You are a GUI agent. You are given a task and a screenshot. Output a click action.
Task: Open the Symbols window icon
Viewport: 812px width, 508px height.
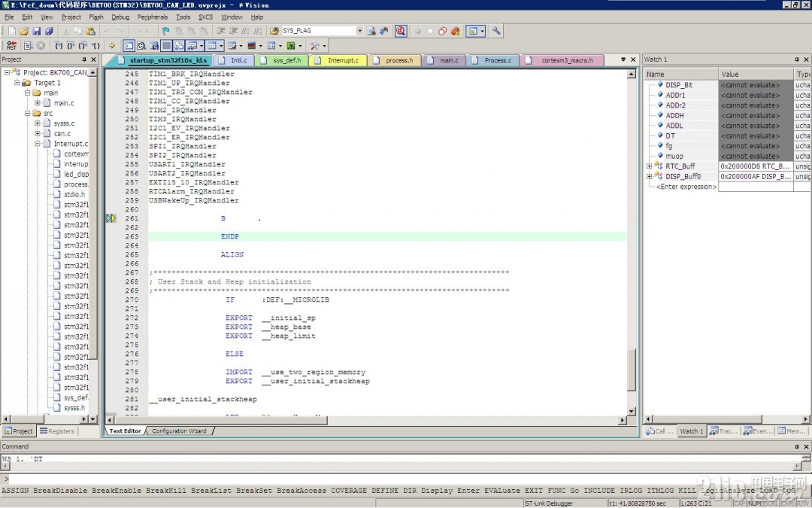pyautogui.click(x=154, y=46)
